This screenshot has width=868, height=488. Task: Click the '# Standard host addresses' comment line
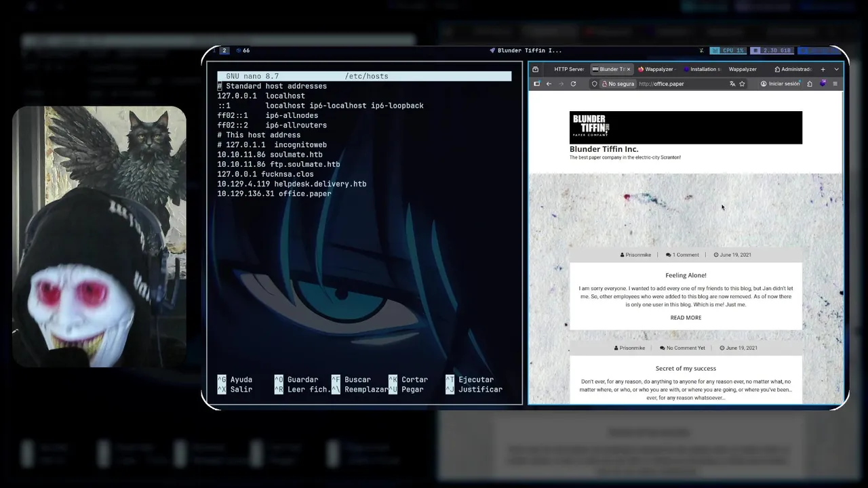coord(272,86)
